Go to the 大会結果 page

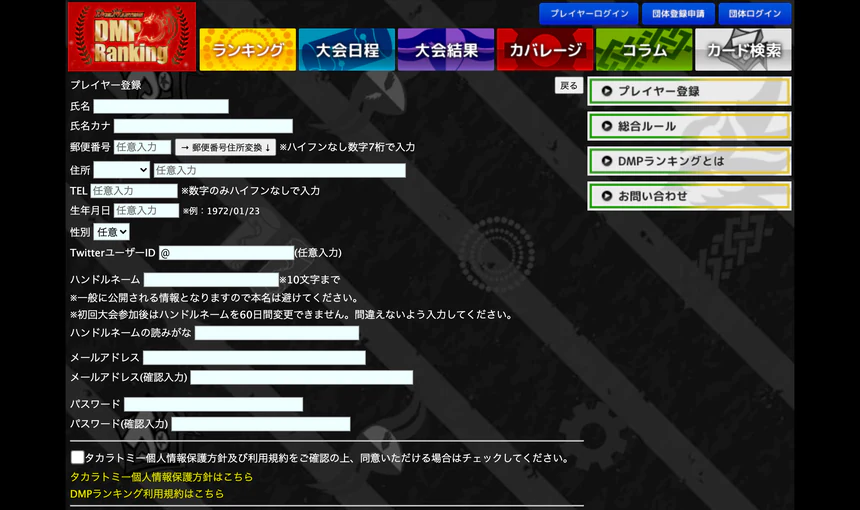click(x=446, y=49)
